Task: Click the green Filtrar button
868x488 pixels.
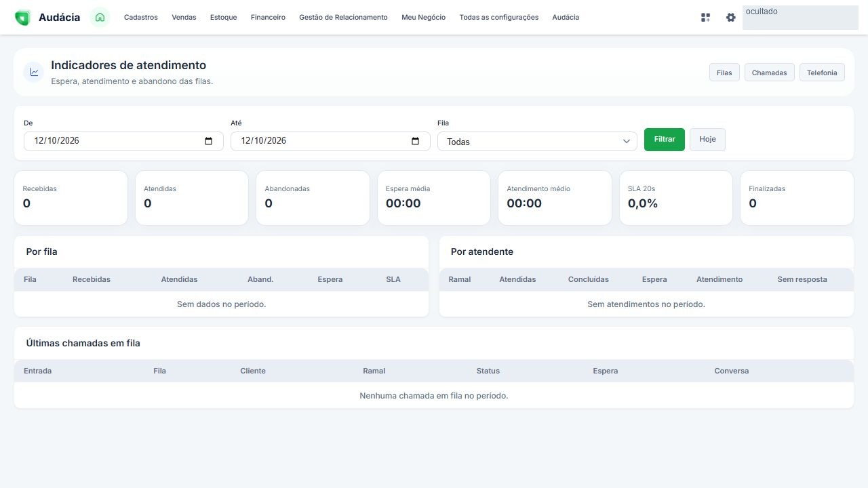Action: coord(665,140)
